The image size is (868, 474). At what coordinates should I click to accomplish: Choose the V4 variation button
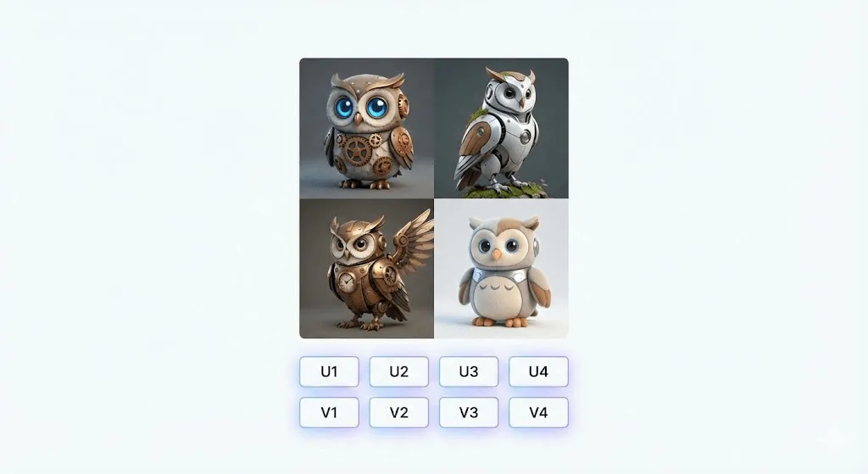538,413
